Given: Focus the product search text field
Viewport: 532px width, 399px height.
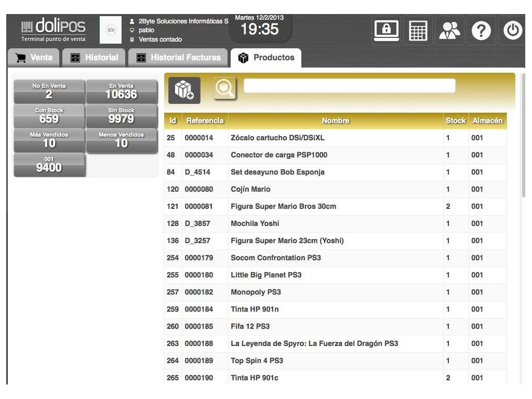Looking at the screenshot, I should (x=350, y=86).
